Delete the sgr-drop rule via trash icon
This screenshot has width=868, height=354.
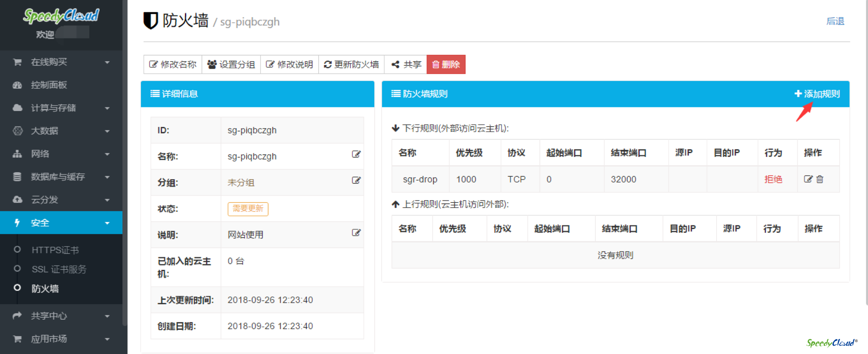pos(820,179)
